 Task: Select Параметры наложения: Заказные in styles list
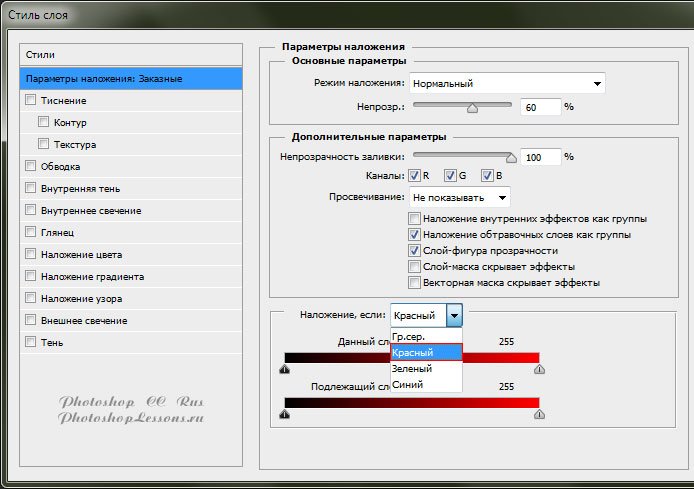pos(131,78)
